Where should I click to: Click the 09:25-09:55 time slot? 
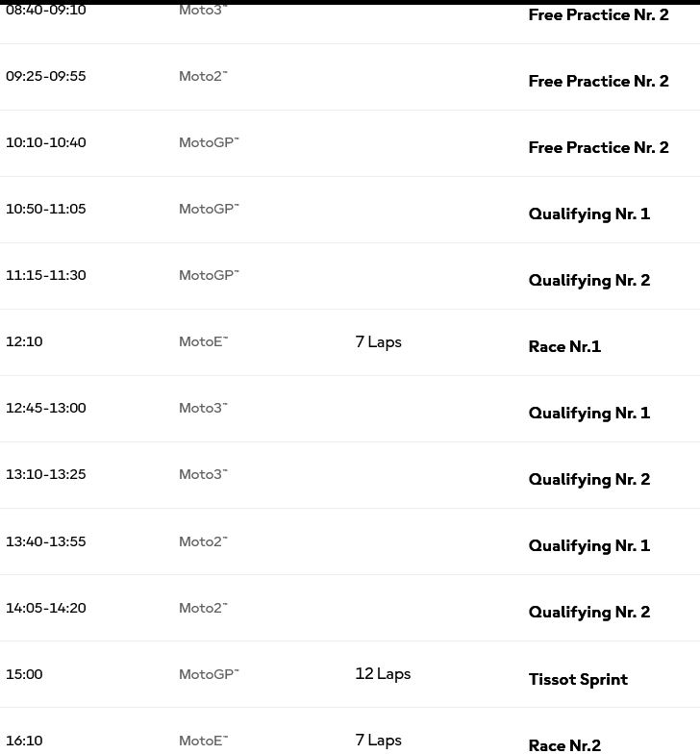point(46,77)
